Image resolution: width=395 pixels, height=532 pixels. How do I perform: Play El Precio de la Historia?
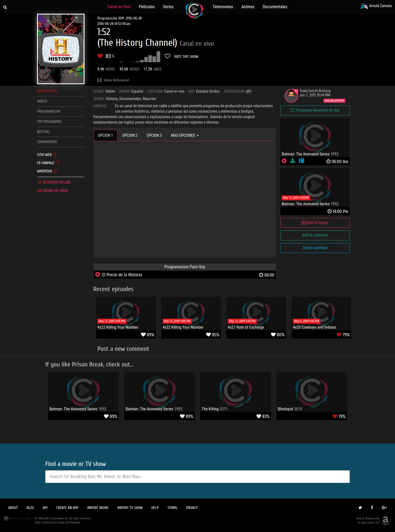(97, 274)
